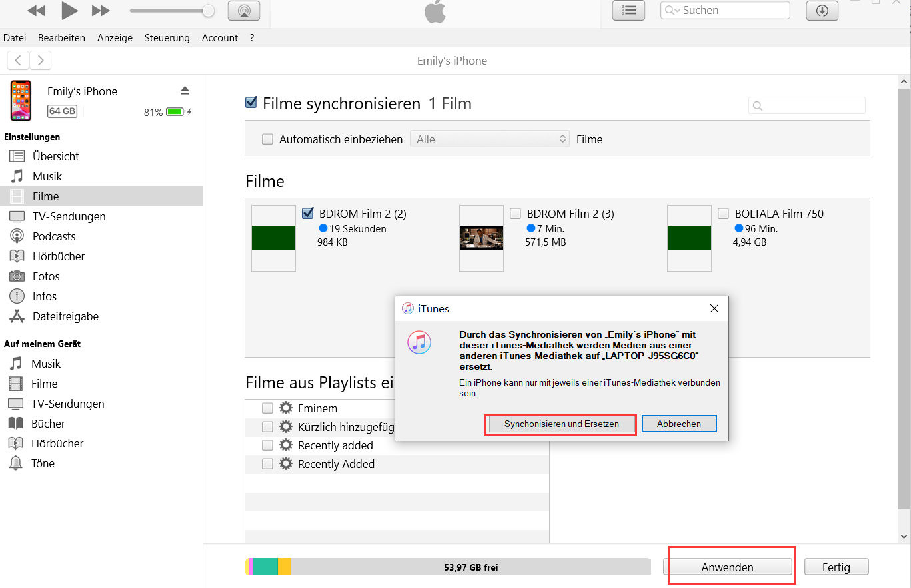Check the Eminem playlist checkbox

point(267,408)
